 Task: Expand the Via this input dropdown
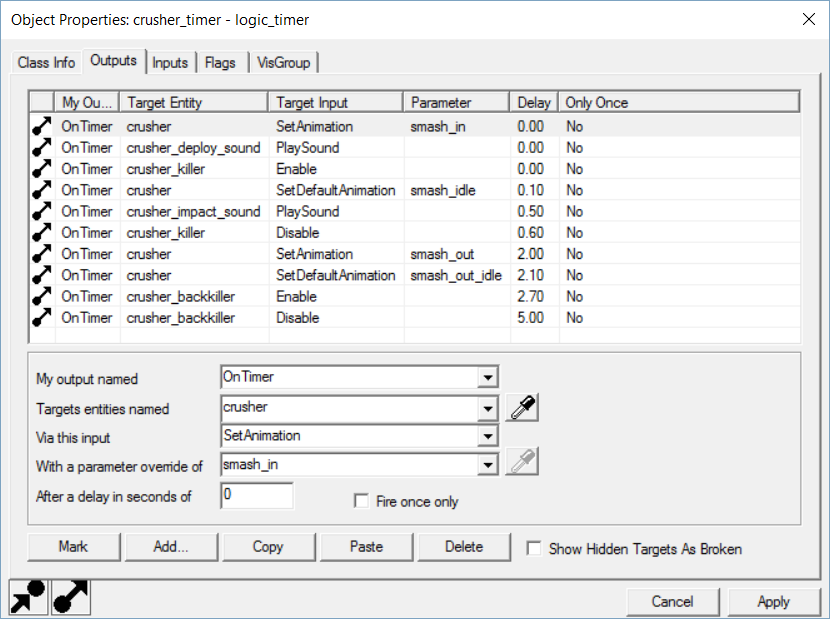(x=488, y=436)
